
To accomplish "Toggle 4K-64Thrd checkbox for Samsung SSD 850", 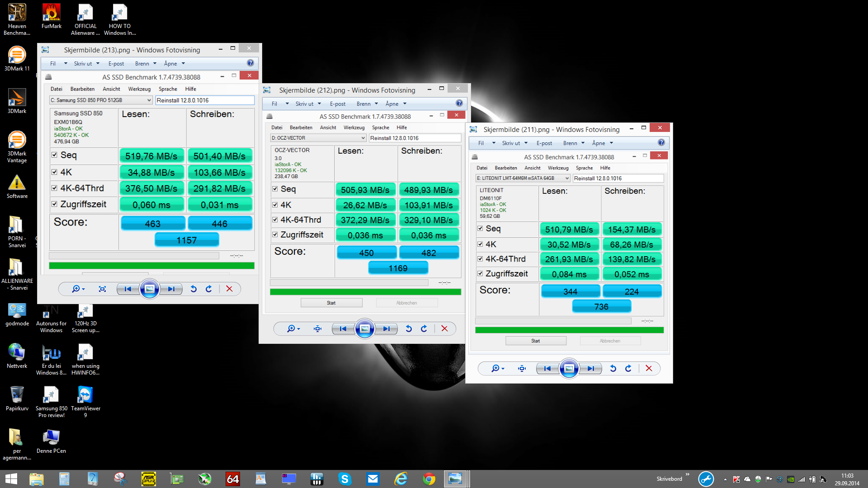I will pyautogui.click(x=54, y=188).
